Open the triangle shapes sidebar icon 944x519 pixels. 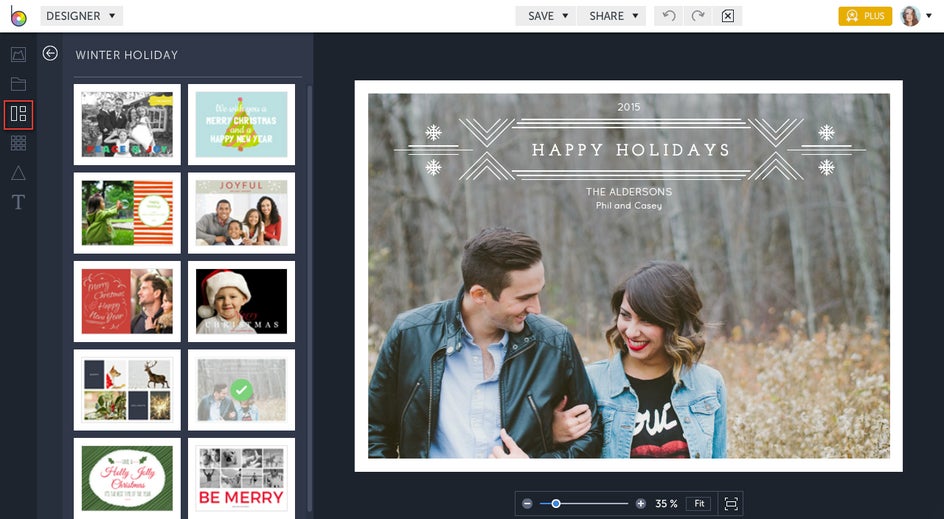18,173
